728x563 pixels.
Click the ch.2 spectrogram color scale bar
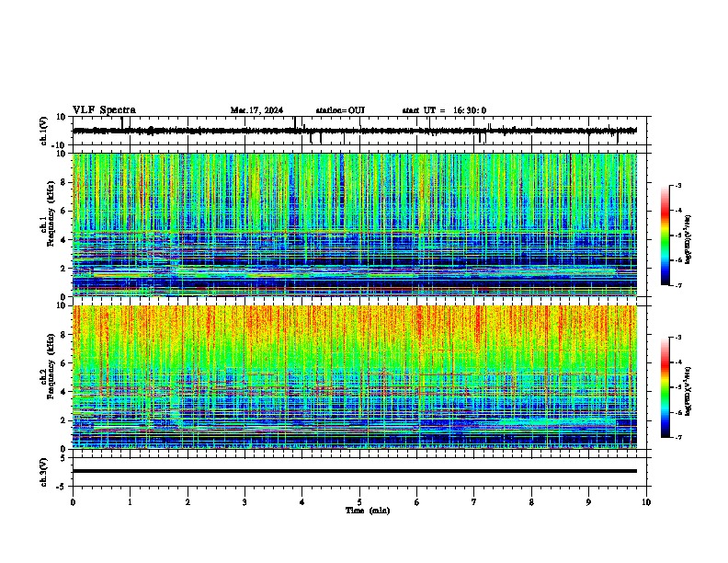point(665,387)
